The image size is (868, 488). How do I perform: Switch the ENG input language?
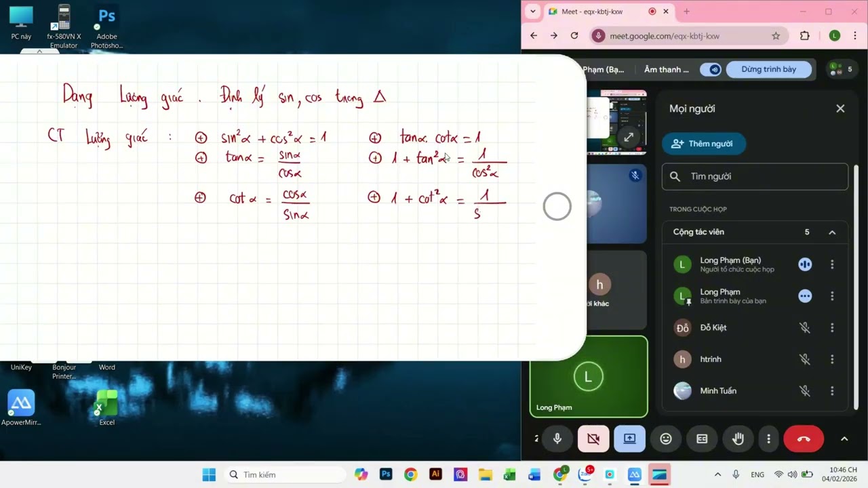click(x=757, y=474)
